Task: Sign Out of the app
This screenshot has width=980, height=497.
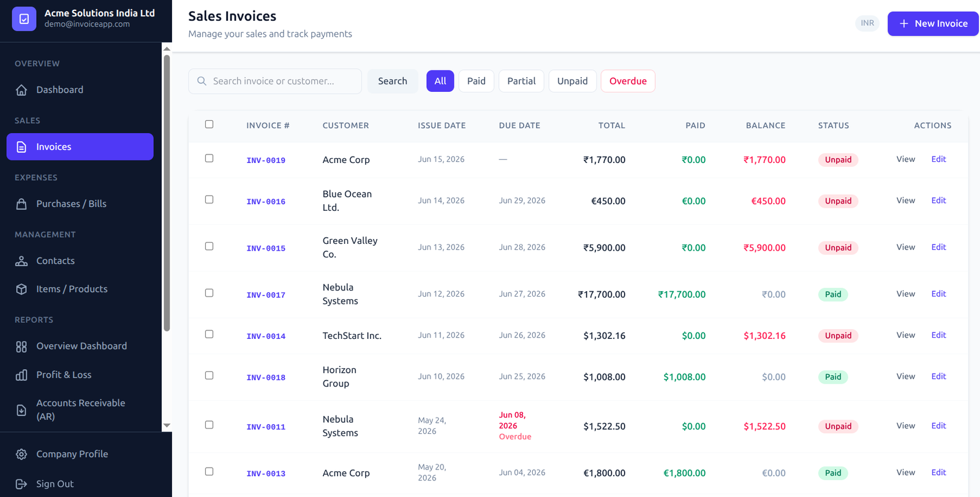Action: (80, 484)
